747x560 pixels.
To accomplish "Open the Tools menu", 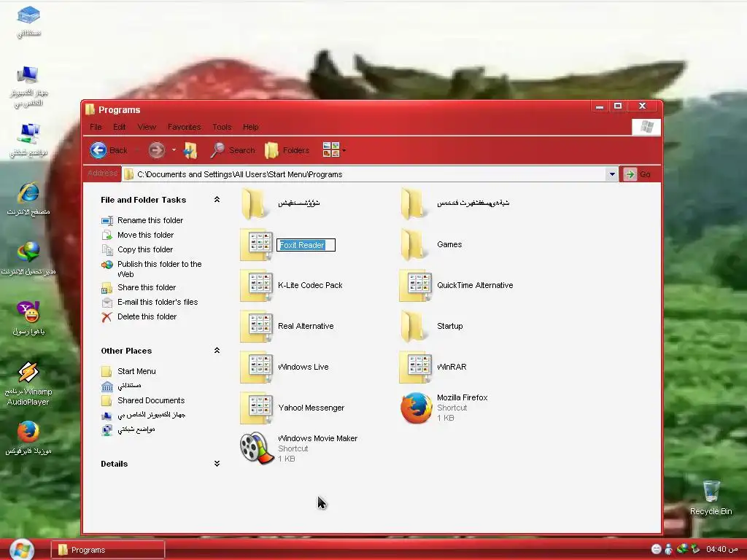I will (x=222, y=127).
